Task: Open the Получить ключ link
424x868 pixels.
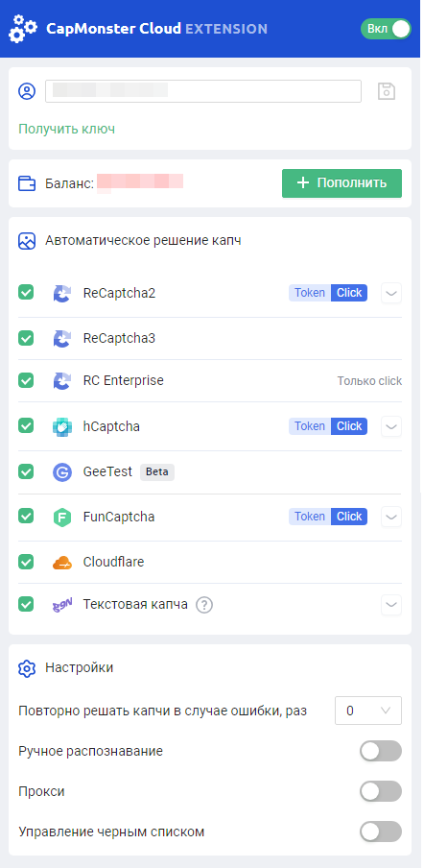Action: tap(67, 129)
